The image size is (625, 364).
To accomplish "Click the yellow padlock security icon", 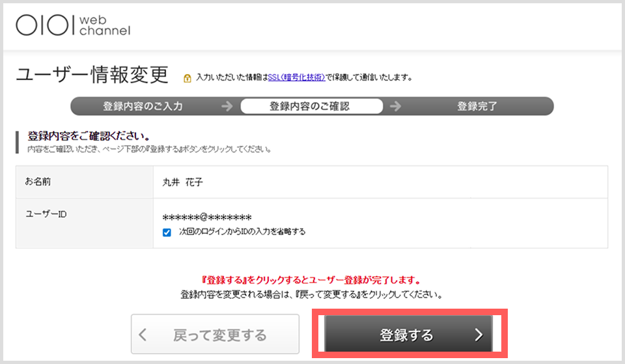I will coord(187,78).
